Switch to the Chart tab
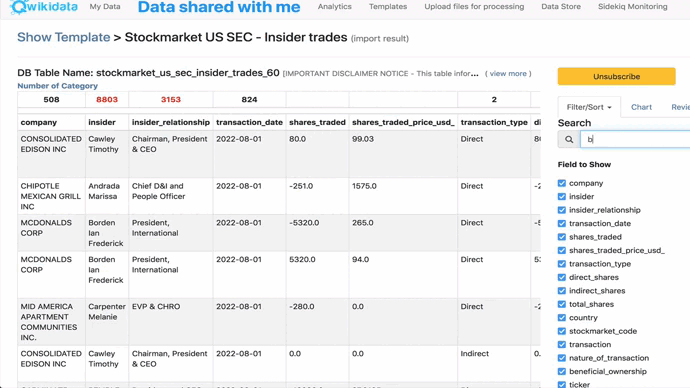 [641, 107]
